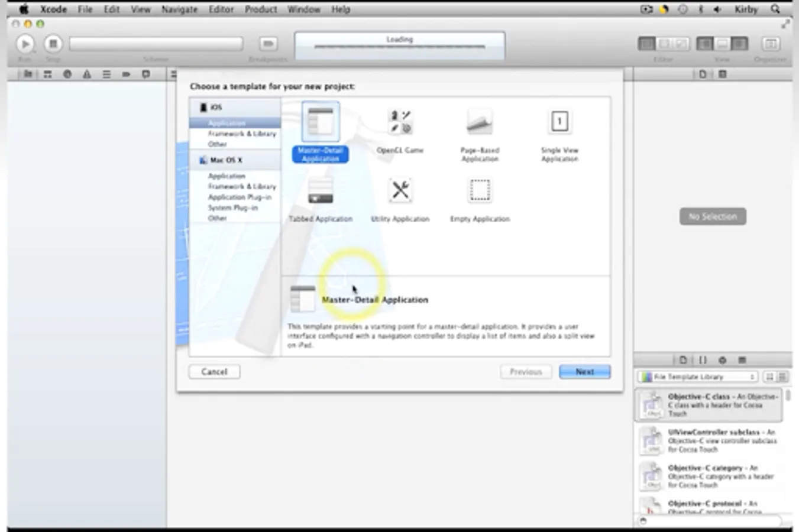The image size is (799, 532).
Task: Open the Code Snippet Library icon
Action: tap(703, 360)
